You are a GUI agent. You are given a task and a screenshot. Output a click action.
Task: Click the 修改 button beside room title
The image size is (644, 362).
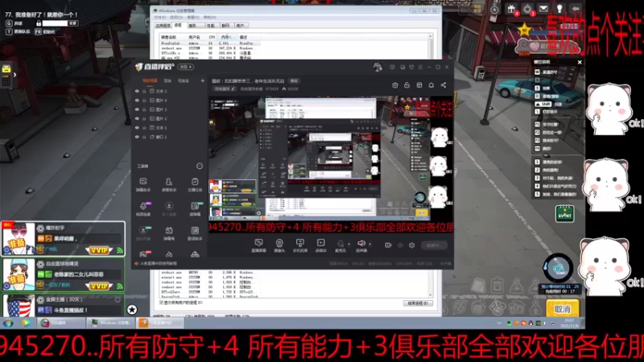point(294,81)
